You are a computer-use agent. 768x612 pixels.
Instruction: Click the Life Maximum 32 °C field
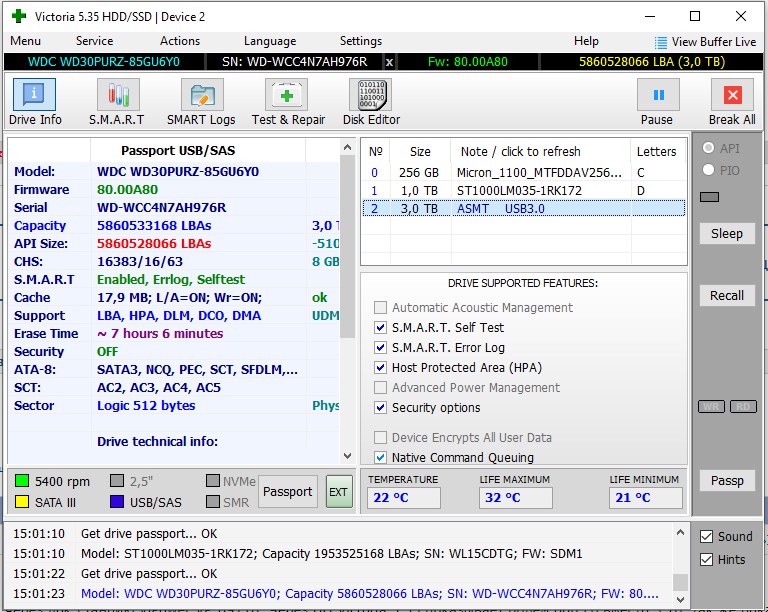coord(515,498)
